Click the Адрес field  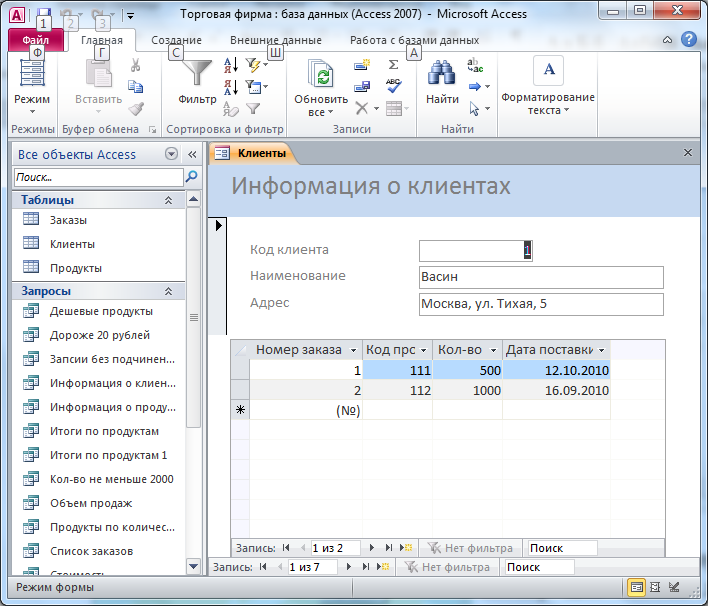[x=541, y=304]
